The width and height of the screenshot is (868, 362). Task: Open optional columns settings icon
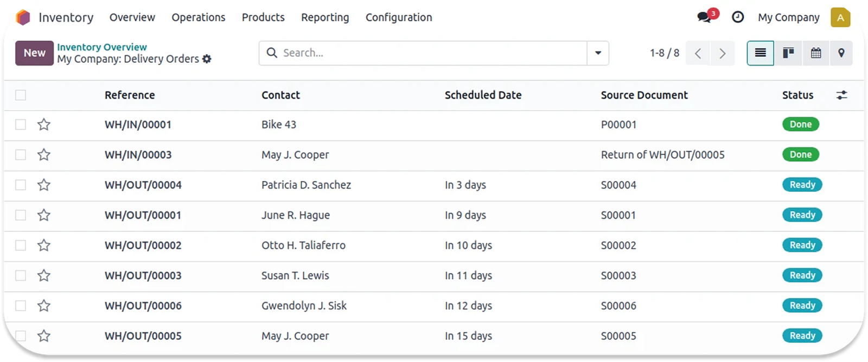click(x=841, y=95)
